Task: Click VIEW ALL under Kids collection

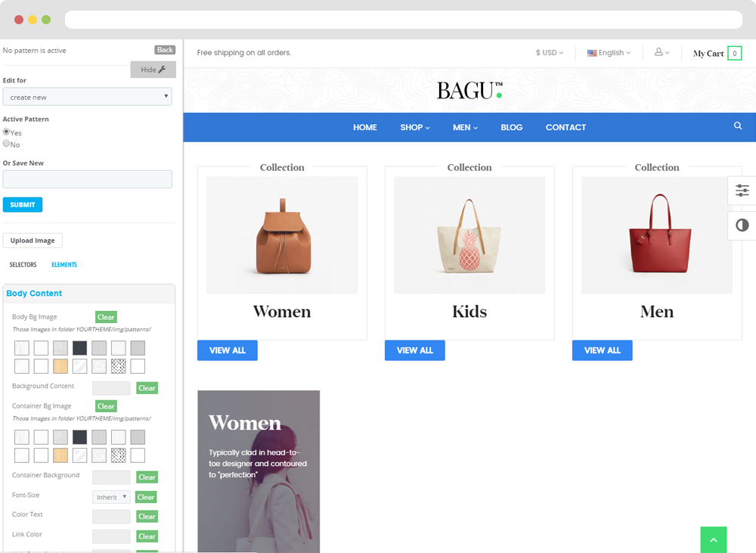Action: [x=414, y=350]
